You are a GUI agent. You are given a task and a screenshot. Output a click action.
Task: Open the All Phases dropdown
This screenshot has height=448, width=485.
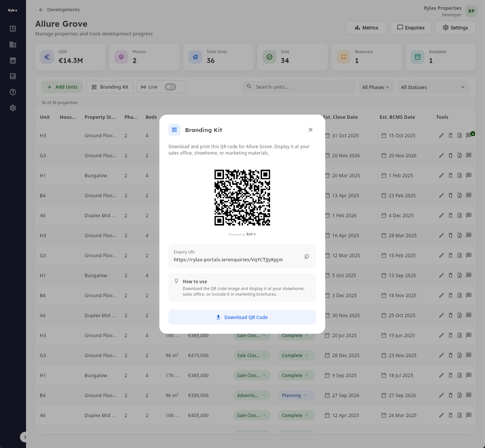pos(376,87)
